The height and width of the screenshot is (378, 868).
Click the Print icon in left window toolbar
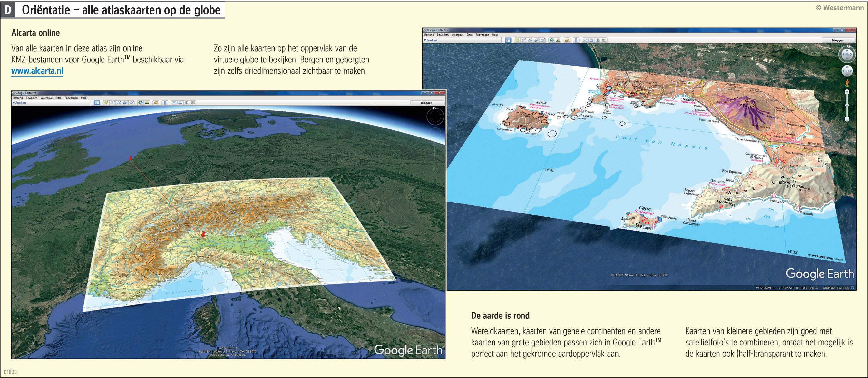click(x=180, y=103)
